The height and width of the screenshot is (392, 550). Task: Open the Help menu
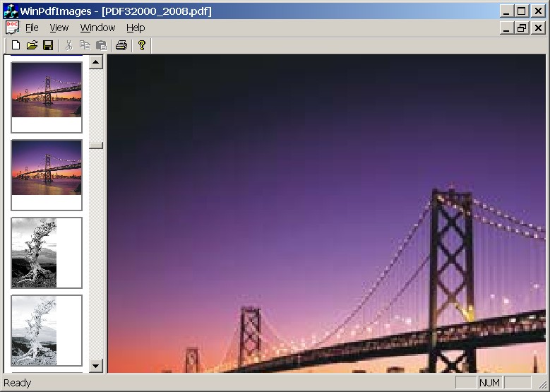tap(136, 28)
